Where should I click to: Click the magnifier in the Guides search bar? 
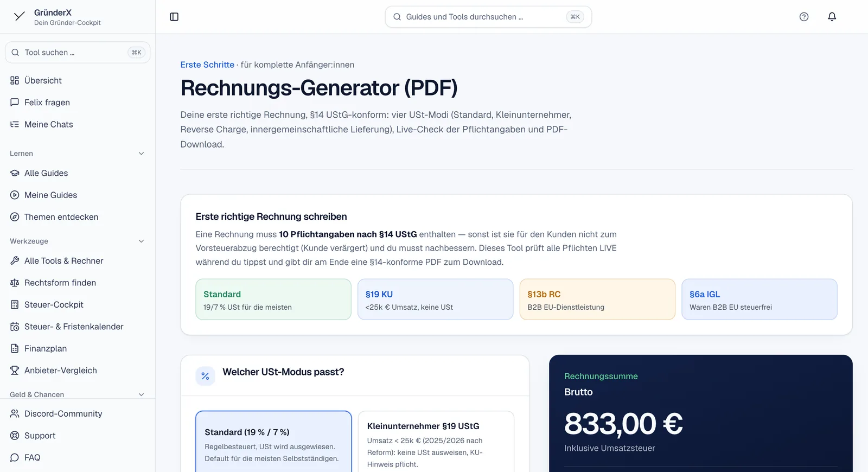click(397, 17)
